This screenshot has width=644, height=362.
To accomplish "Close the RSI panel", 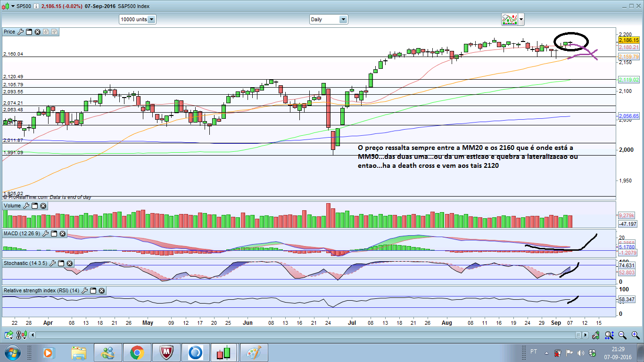I will click(101, 291).
